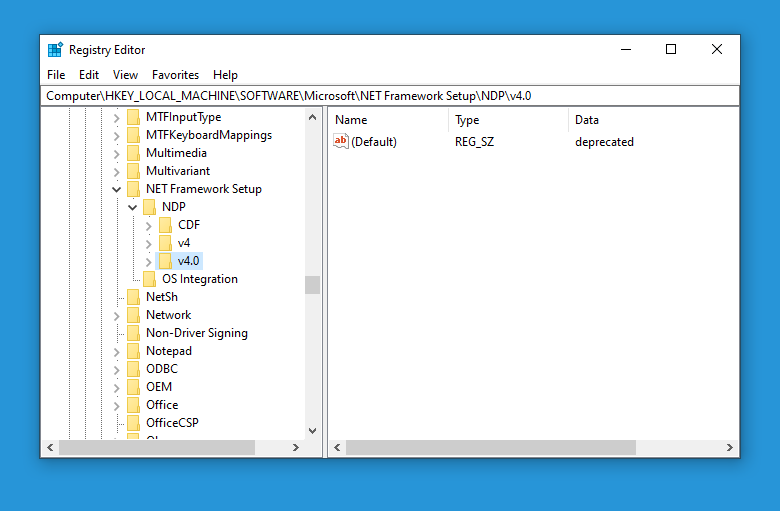780x511 pixels.
Task: Select the (Default) string value icon
Action: pos(341,141)
